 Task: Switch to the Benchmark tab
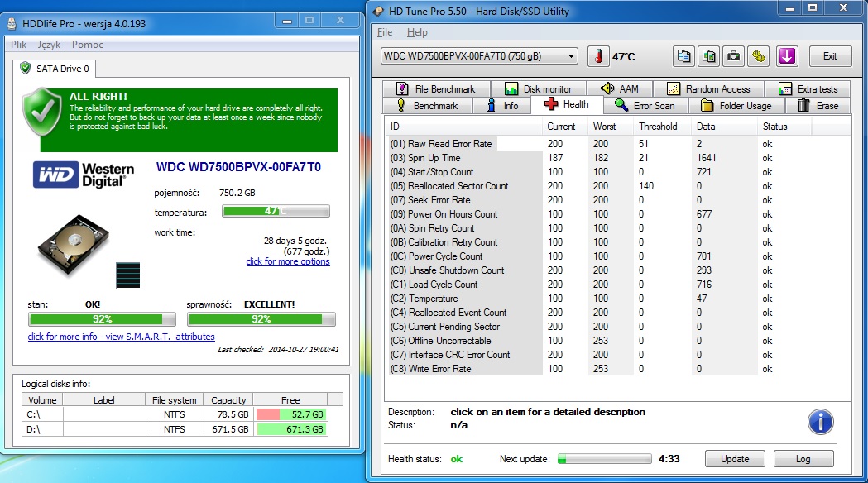[x=427, y=106]
